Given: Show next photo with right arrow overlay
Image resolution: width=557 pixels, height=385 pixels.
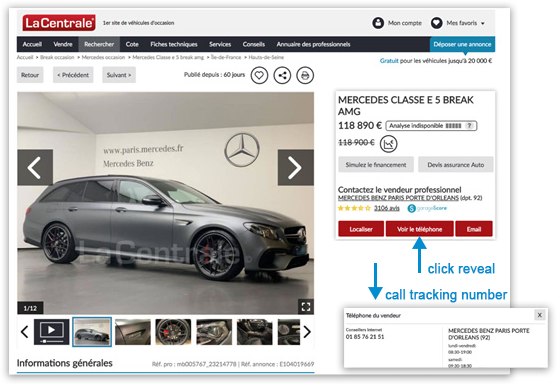Looking at the screenshot, I should (296, 167).
